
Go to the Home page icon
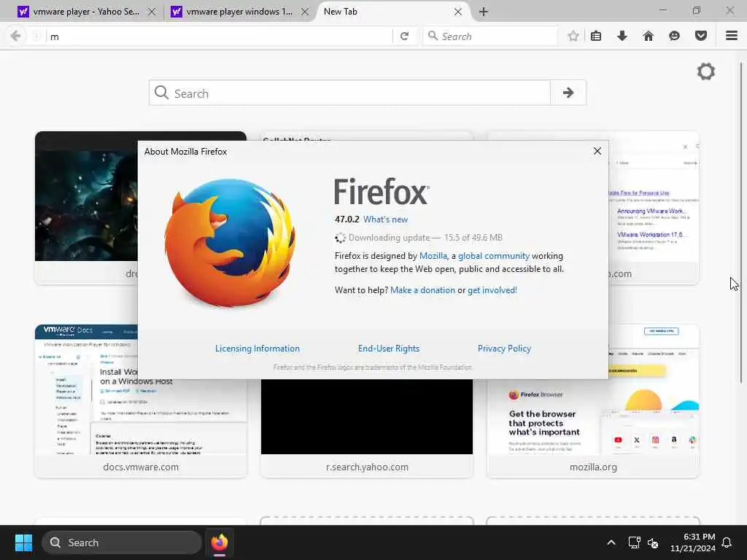(x=648, y=36)
